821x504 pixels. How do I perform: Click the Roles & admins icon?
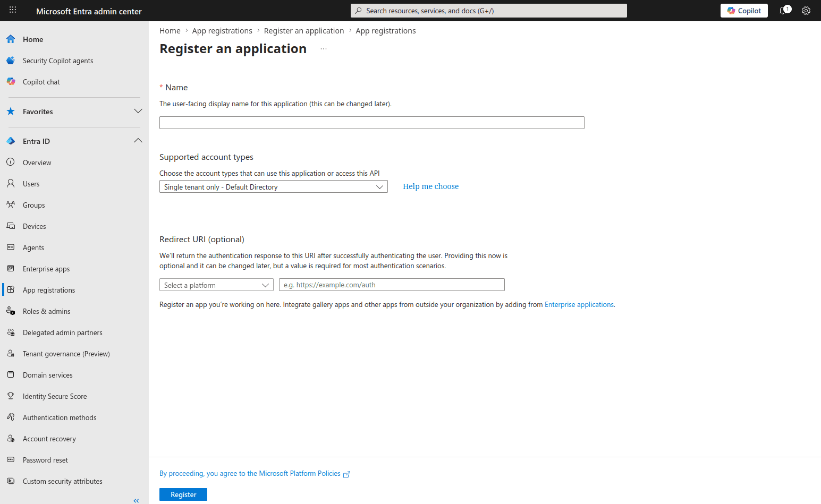[11, 311]
